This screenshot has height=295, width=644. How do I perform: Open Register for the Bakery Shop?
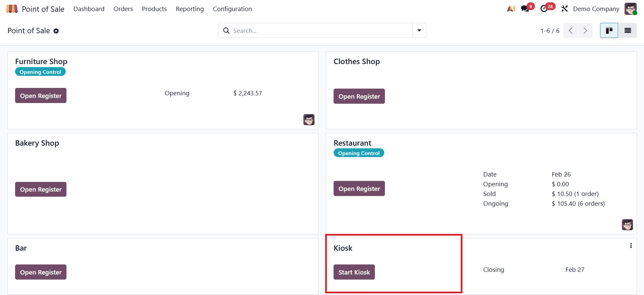[40, 189]
